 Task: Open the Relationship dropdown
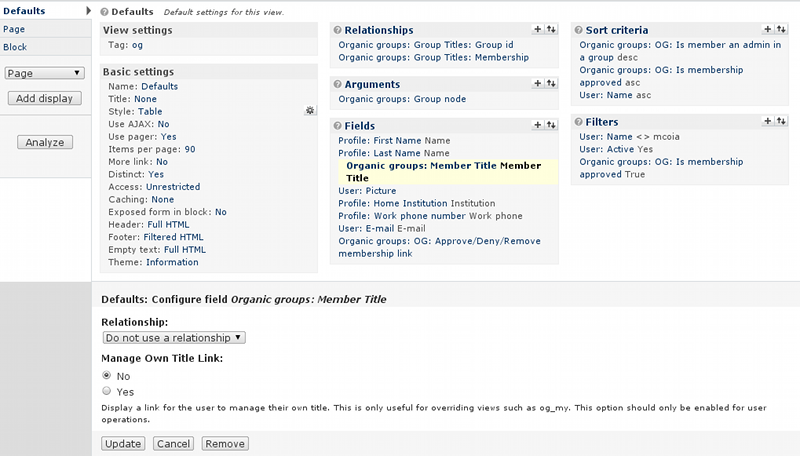[174, 338]
